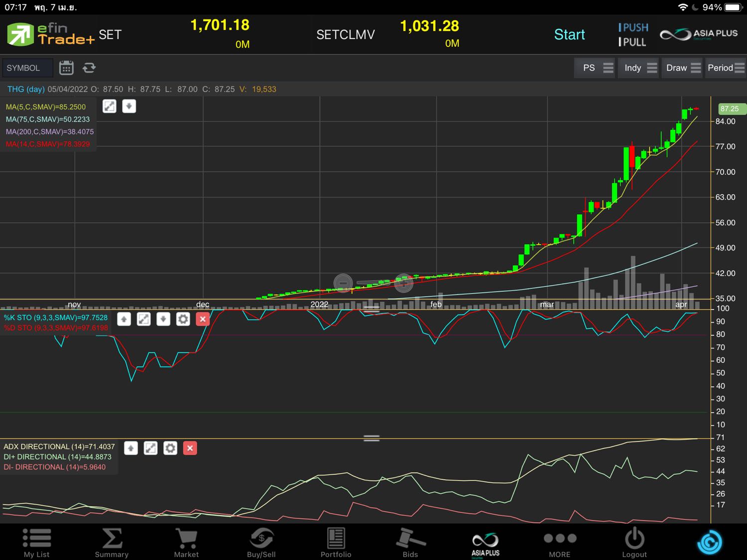The image size is (747, 560).
Task: Click the volume value 19,533
Action: tap(264, 89)
